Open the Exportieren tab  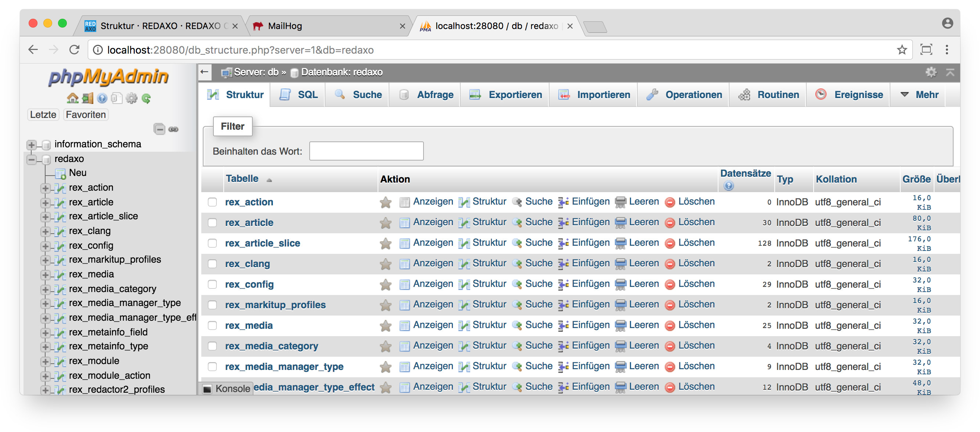(505, 95)
